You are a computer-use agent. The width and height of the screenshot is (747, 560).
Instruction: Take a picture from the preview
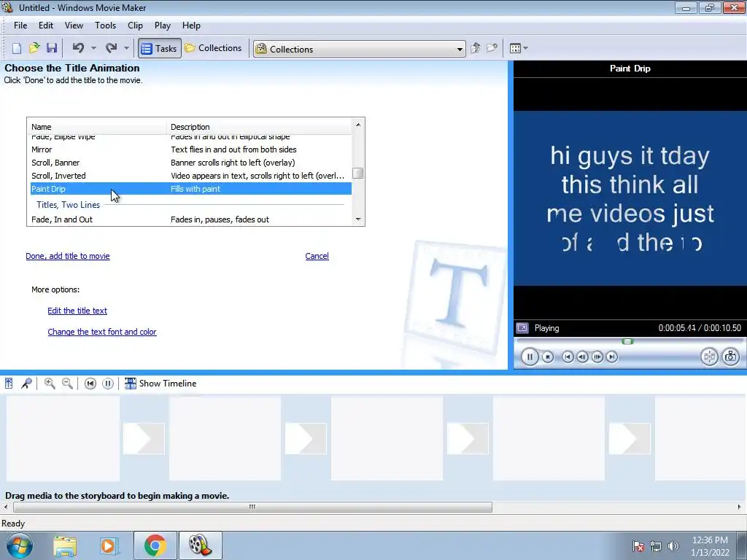(x=731, y=357)
